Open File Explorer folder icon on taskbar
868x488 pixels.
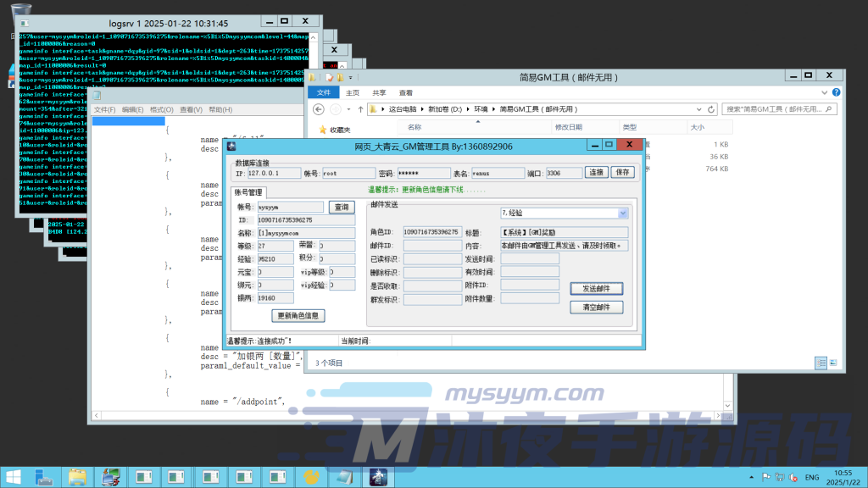coord(78,476)
